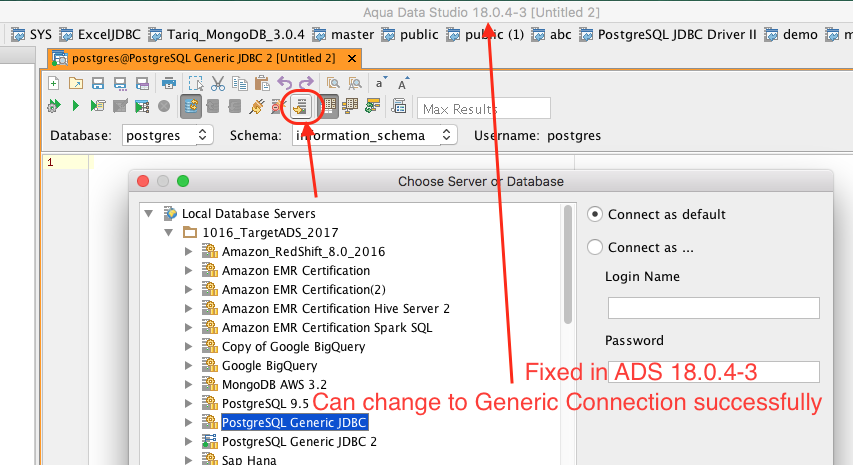The width and height of the screenshot is (853, 465).
Task: Click the Connect plug icon
Action: [257, 106]
